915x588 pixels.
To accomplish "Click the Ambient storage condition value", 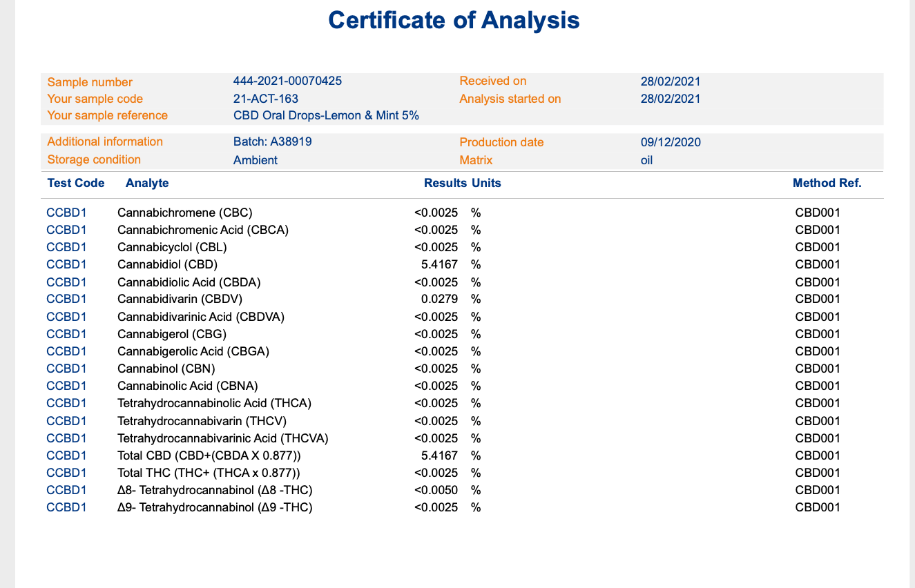I will pyautogui.click(x=256, y=160).
